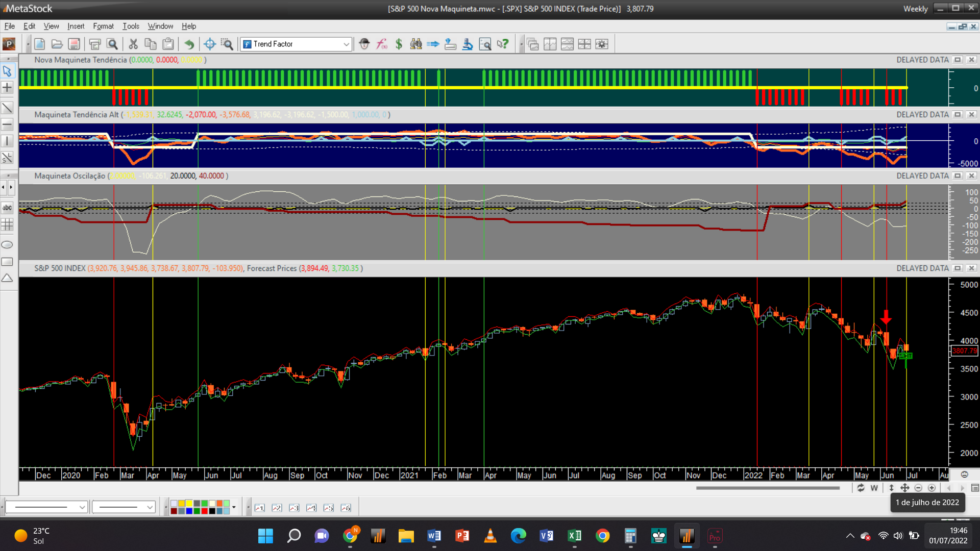980x551 pixels.
Task: Open The Explorer binoculars icon
Action: pyautogui.click(x=416, y=44)
